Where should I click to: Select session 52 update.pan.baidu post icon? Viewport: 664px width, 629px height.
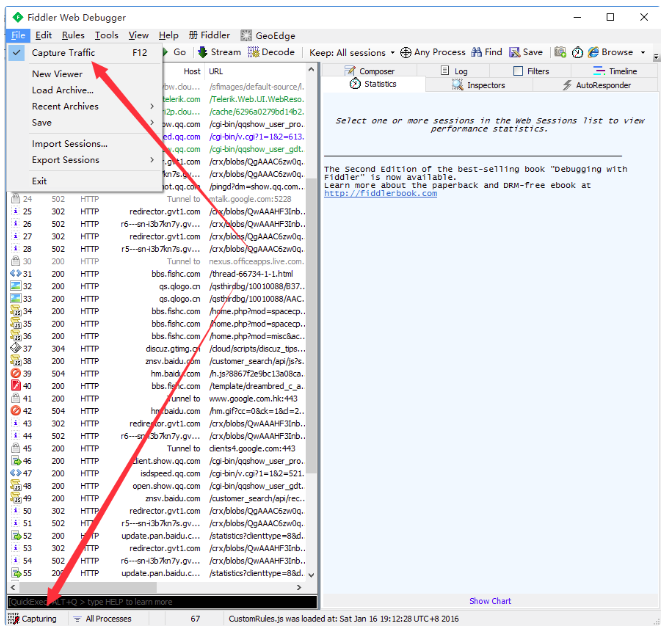(x=16, y=535)
